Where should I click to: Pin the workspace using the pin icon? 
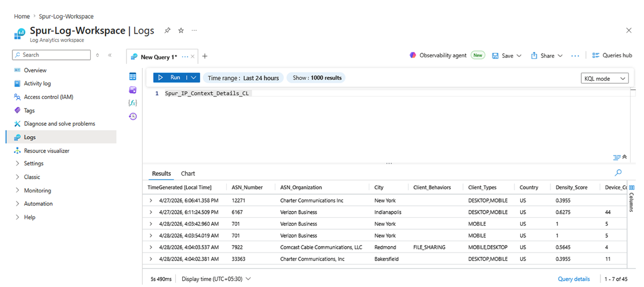click(167, 30)
